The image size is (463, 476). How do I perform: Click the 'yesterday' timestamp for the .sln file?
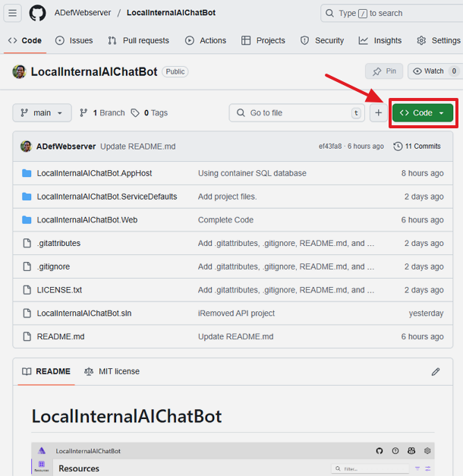[426, 314]
